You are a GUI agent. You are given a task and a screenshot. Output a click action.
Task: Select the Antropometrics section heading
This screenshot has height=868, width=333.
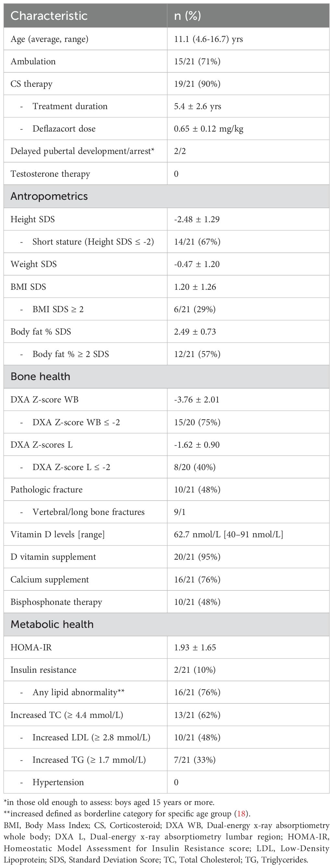[x=49, y=196]
